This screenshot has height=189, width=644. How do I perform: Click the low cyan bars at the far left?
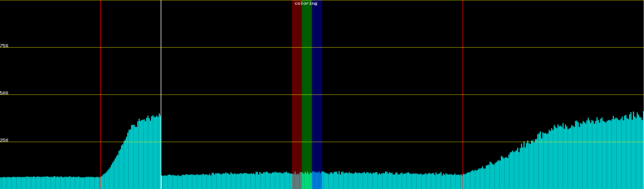[47, 183]
